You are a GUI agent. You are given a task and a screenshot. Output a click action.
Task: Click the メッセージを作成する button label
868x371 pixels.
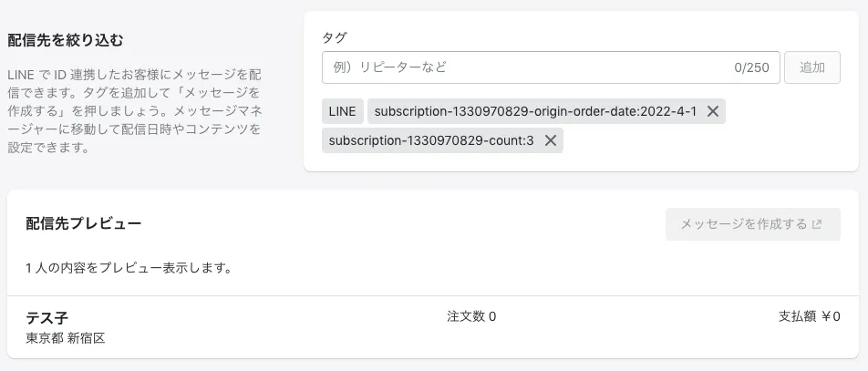tap(743, 224)
